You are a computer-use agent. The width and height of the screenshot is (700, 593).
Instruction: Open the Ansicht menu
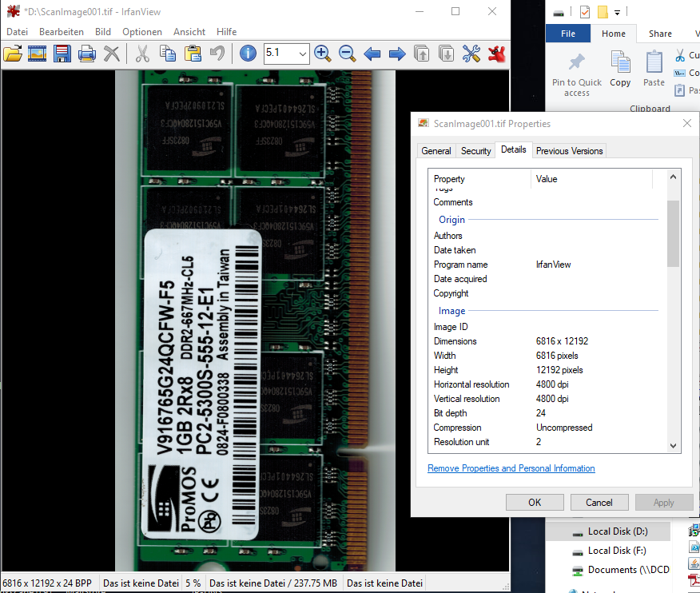pyautogui.click(x=189, y=32)
